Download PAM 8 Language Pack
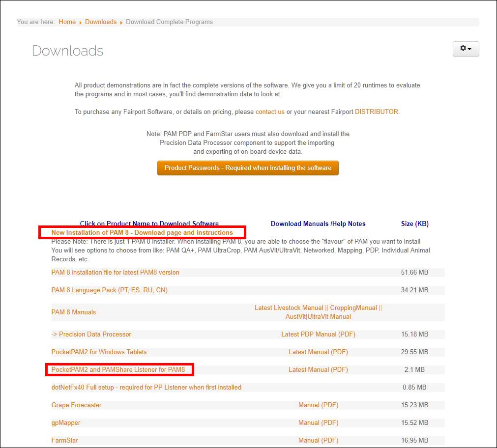 (109, 290)
